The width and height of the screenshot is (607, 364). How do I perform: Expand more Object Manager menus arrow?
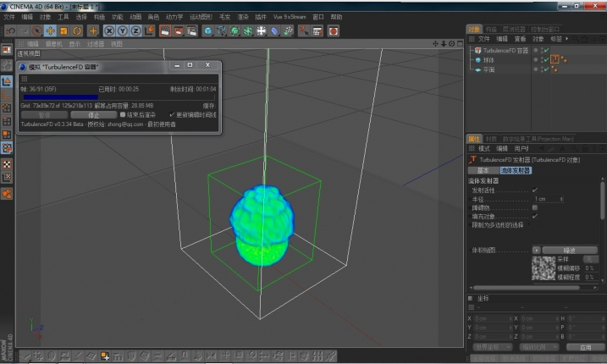pyautogui.click(x=566, y=39)
